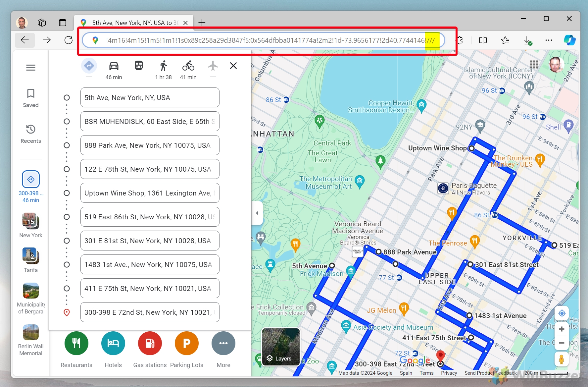Open the Google Maps hamburger menu
588x387 pixels.
click(x=31, y=68)
